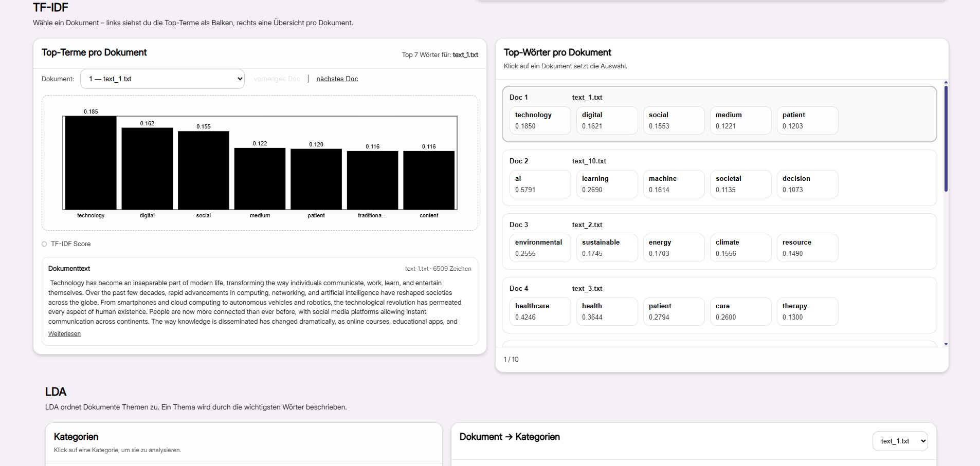Select the digital chip under Doc 1
Image resolution: width=980 pixels, height=466 pixels.
pos(607,120)
